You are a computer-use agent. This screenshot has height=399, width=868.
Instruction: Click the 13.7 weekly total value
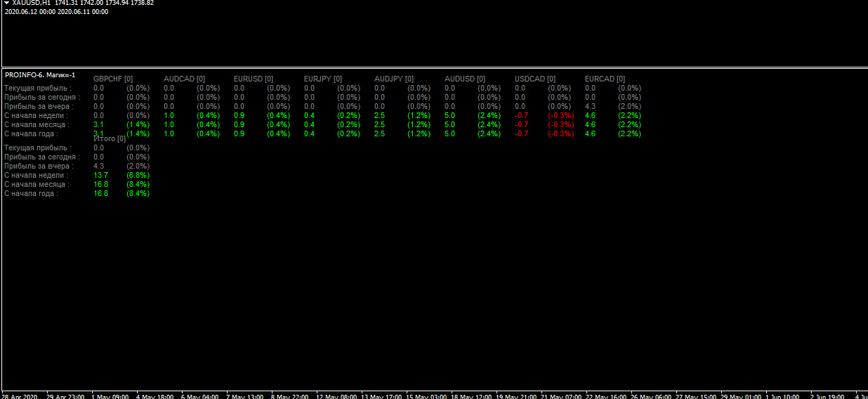100,176
